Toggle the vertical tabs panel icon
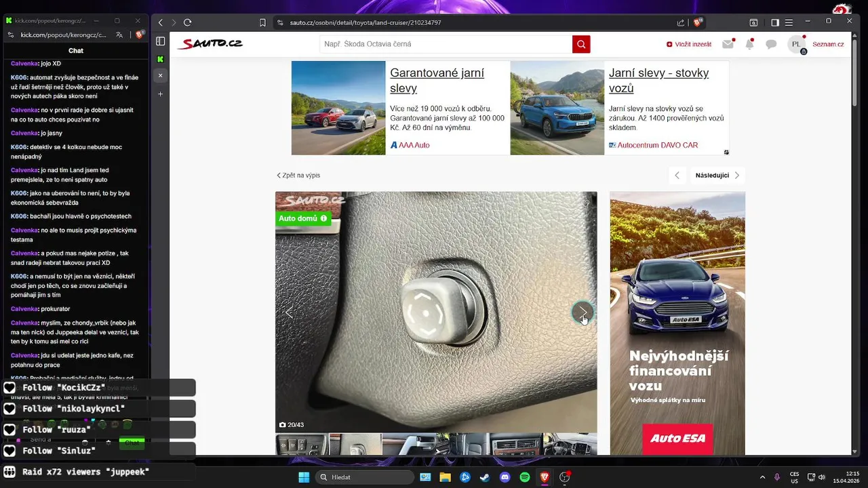Viewport: 868px width, 488px height. click(161, 41)
